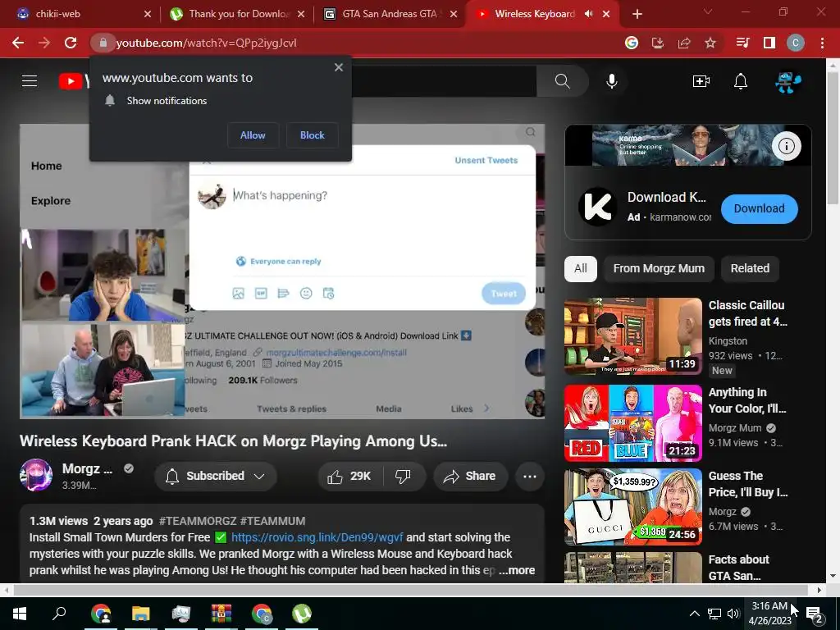Screen dimensions: 840x630
Task: Open Chrome three-dot menu
Action: pos(822,43)
